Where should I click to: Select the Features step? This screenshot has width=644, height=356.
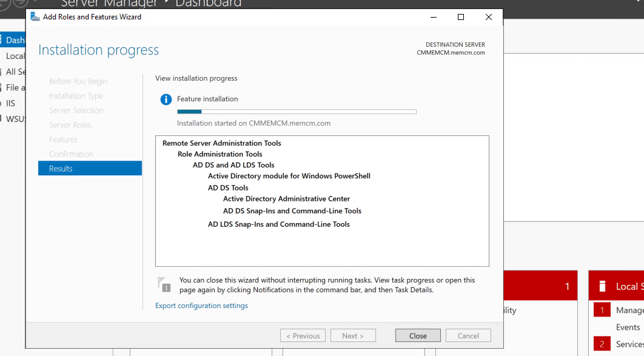(x=63, y=139)
